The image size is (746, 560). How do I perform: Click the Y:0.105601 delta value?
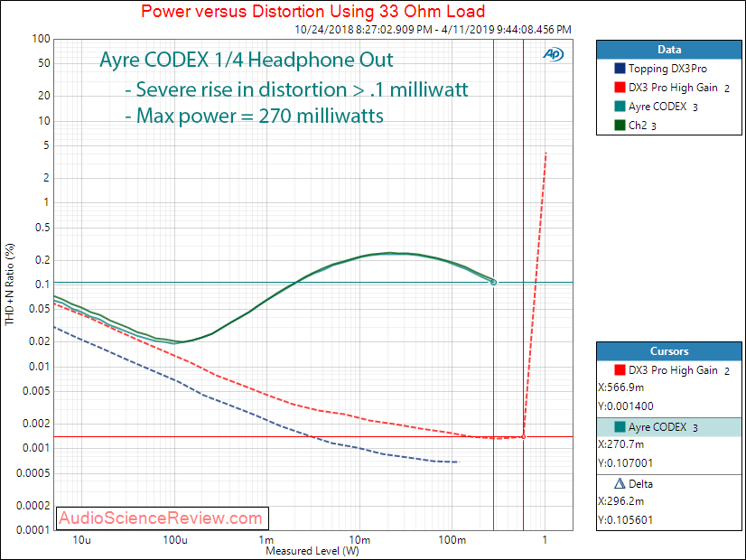pyautogui.click(x=626, y=520)
